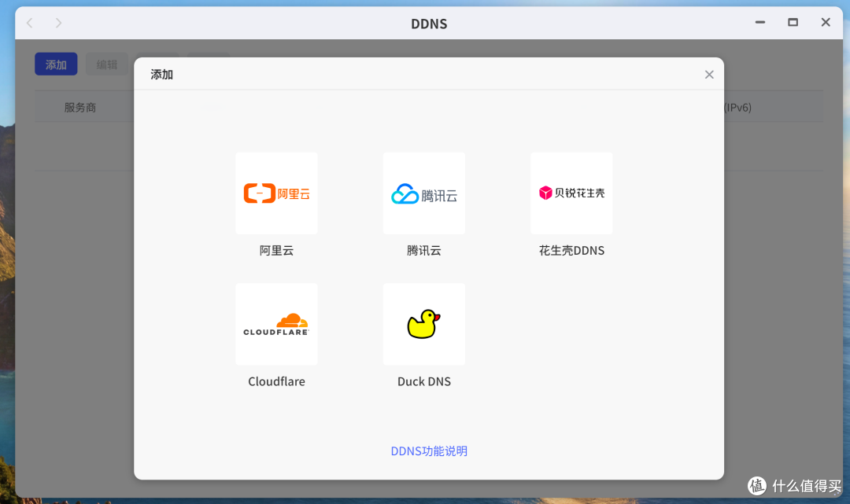
Task: Select the 阿里云 provider logo tile
Action: click(x=276, y=193)
